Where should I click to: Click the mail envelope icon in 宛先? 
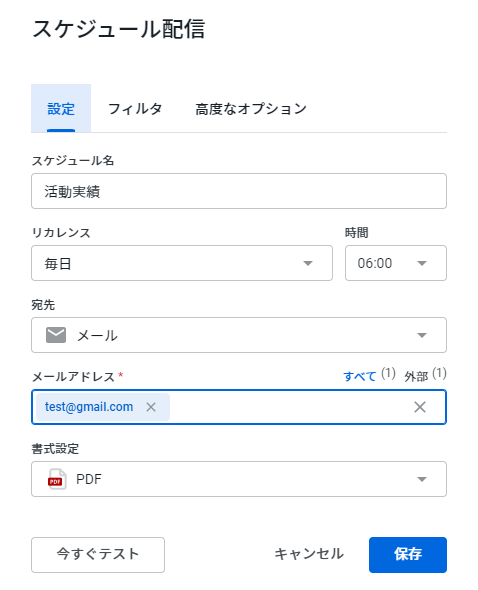(56, 335)
